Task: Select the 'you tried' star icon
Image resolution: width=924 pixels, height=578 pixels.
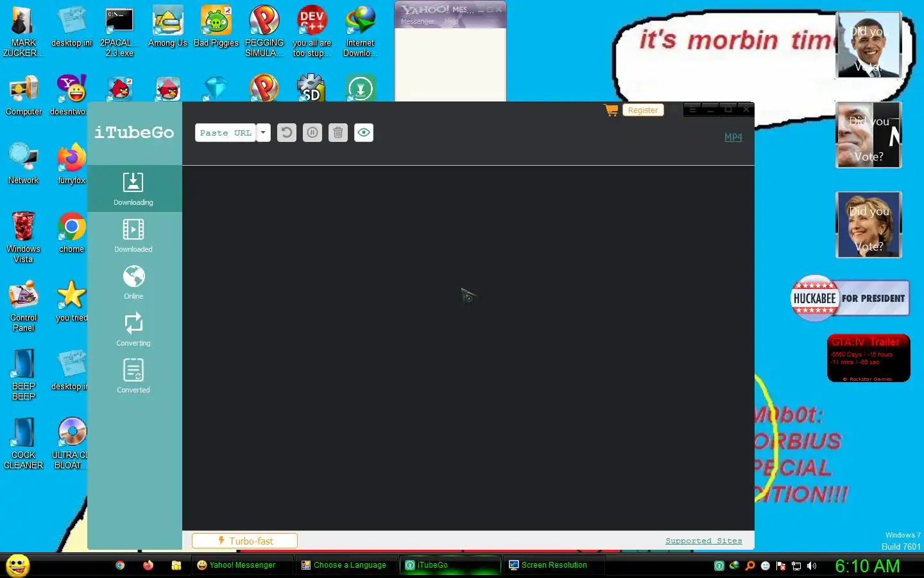Action: tap(71, 302)
